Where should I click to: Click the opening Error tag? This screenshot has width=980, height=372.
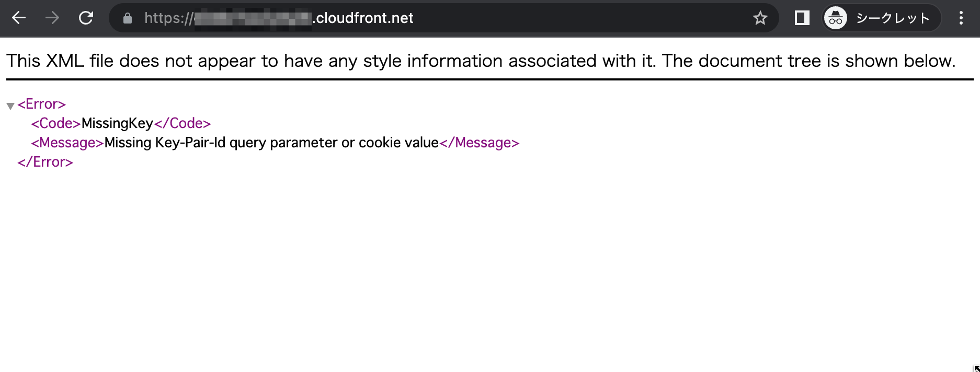click(x=41, y=104)
